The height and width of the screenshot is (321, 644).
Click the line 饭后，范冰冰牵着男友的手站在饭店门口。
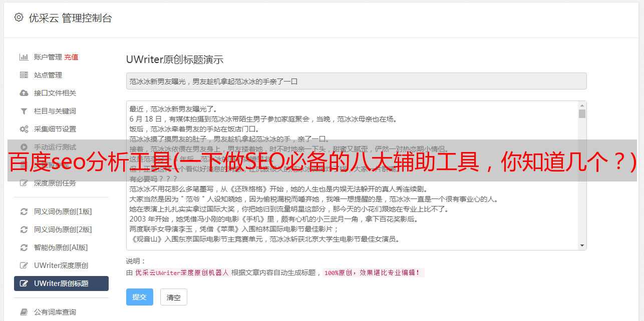195,129
